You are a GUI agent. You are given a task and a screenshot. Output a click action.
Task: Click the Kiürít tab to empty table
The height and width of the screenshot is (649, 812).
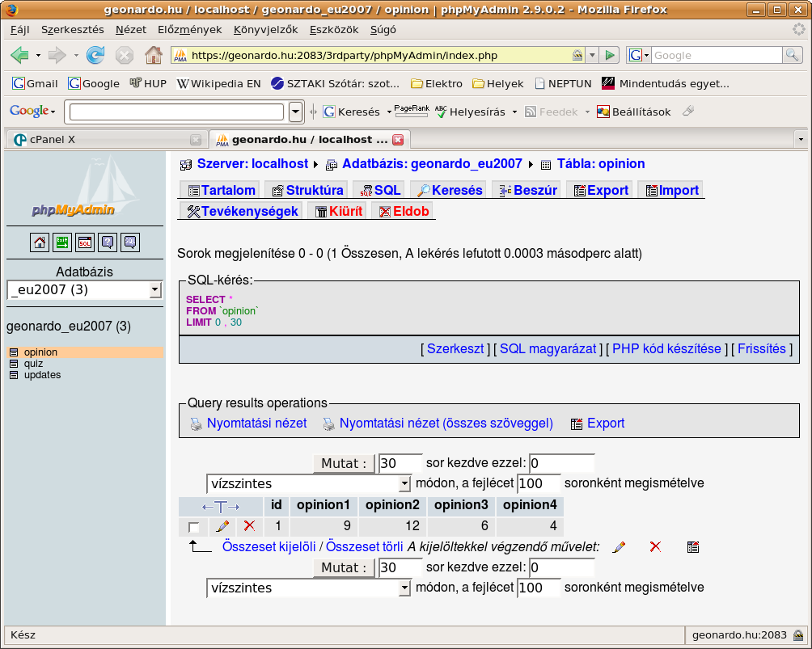point(339,212)
